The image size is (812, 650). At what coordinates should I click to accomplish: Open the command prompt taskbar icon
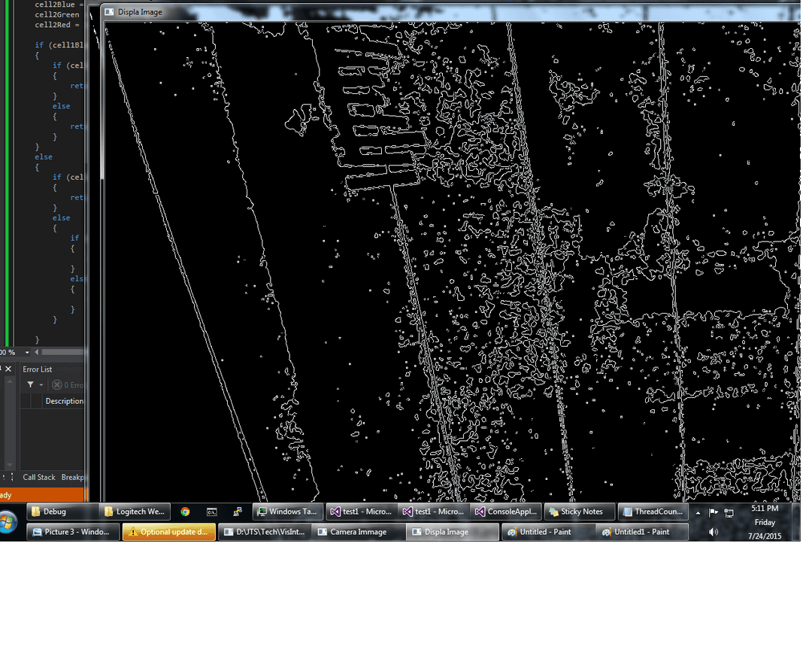pyautogui.click(x=212, y=512)
